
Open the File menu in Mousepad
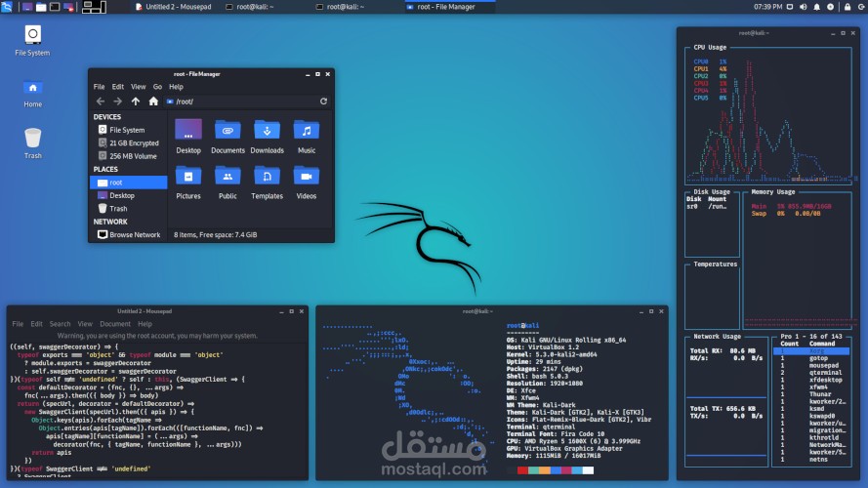pyautogui.click(x=18, y=324)
